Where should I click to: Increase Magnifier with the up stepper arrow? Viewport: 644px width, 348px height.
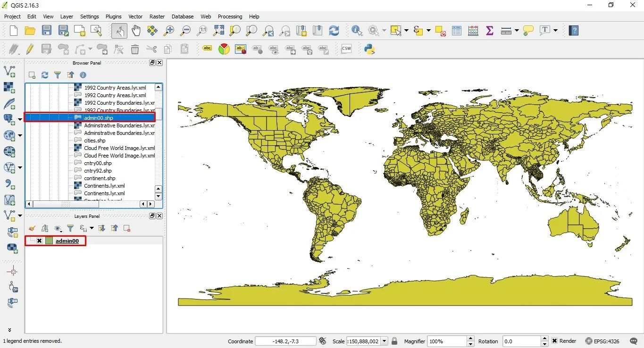[470, 339]
